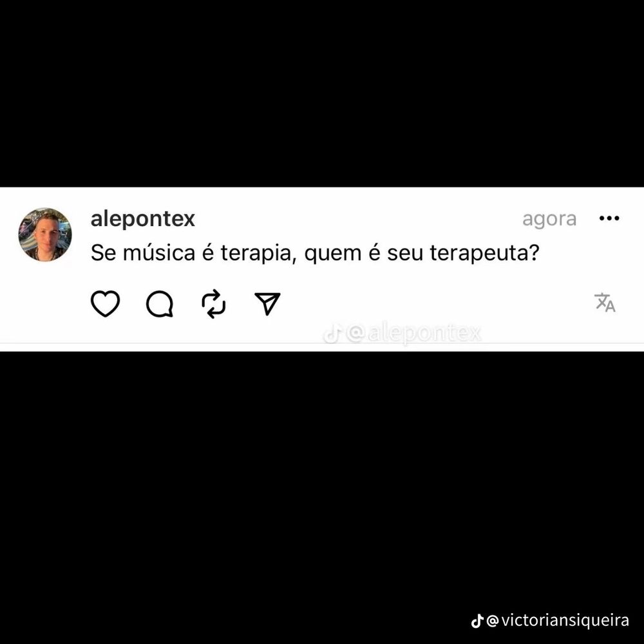Click the @victoriansiqueira watermark handle
This screenshot has width=644, height=644.
(x=558, y=620)
